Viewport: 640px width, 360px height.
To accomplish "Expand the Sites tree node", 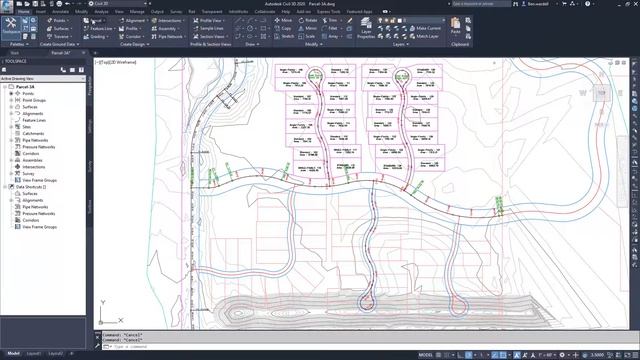I will [x=11, y=127].
